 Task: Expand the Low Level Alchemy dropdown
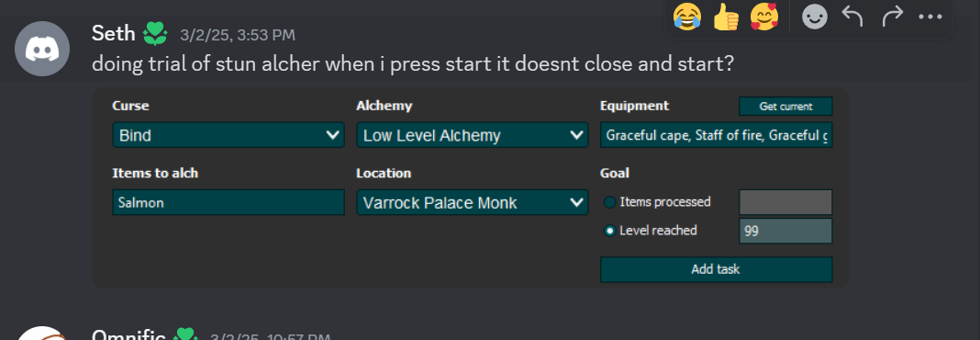[472, 135]
